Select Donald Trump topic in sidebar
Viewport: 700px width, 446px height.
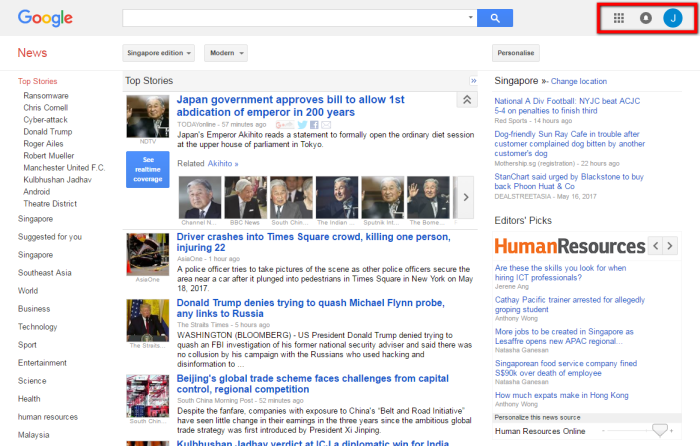(48, 132)
